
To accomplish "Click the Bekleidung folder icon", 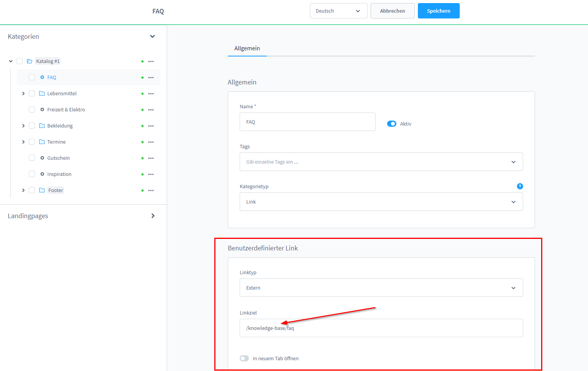I will click(42, 126).
